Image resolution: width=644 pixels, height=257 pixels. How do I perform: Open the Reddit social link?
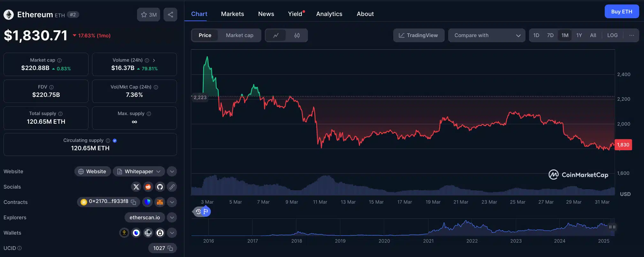coord(148,187)
